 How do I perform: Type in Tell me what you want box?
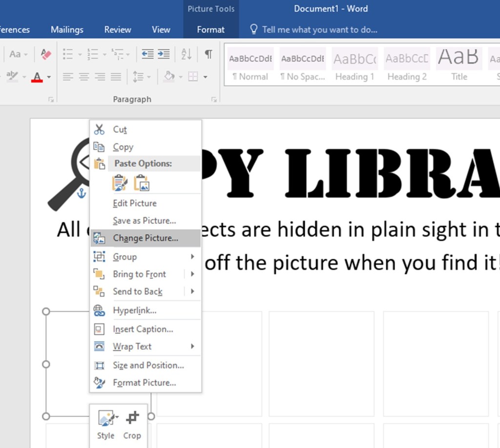[319, 30]
